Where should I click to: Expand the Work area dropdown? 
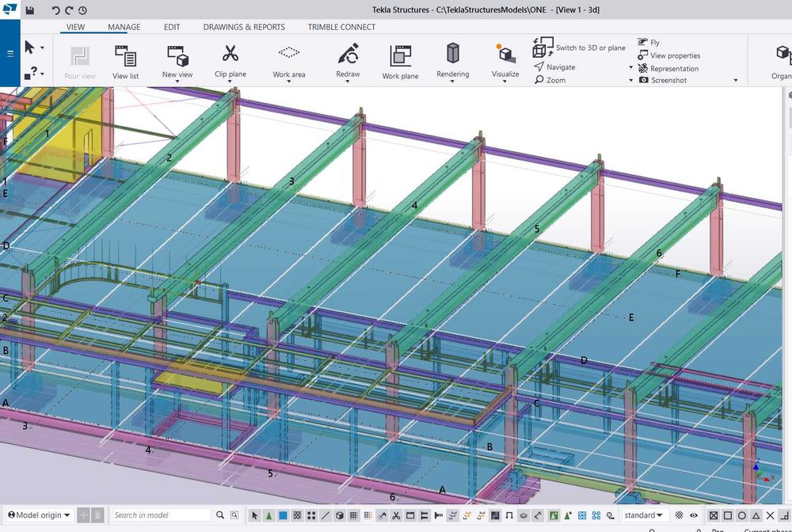(x=289, y=82)
